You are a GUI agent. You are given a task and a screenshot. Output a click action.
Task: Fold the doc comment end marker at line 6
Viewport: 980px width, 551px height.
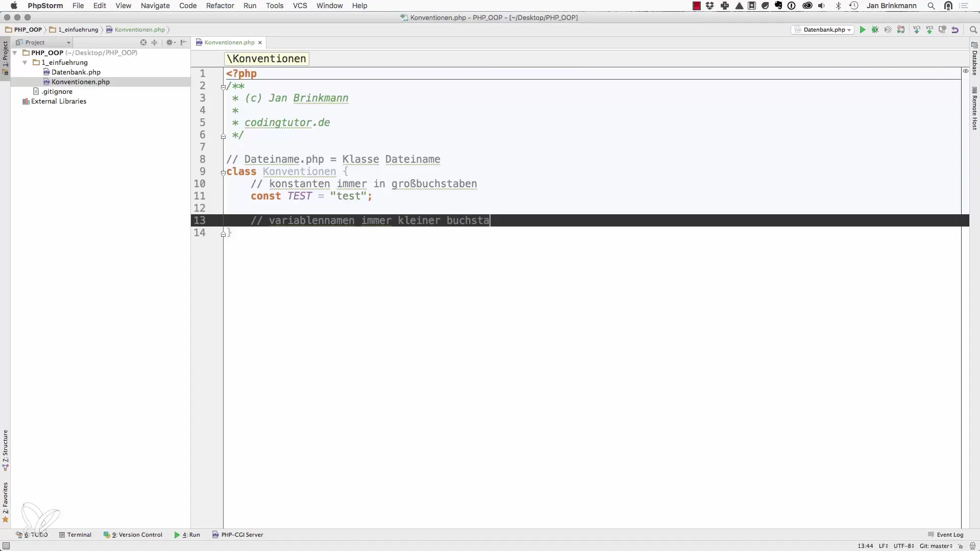(x=223, y=136)
